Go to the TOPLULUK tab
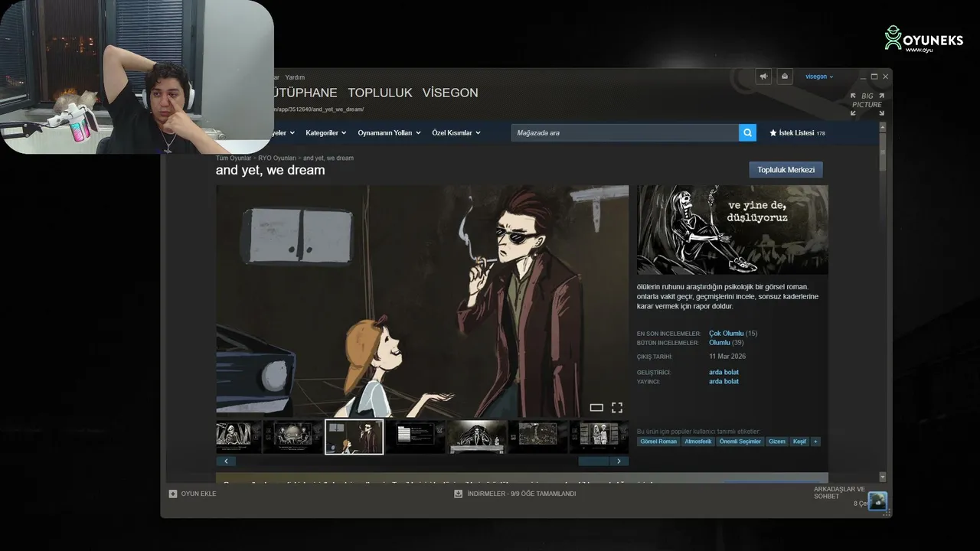The width and height of the screenshot is (980, 551). 380,93
